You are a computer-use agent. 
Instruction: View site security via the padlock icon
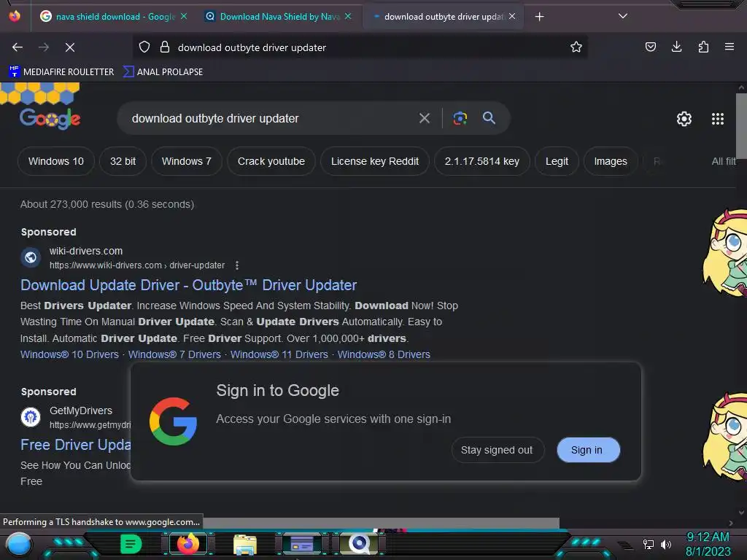click(x=165, y=47)
